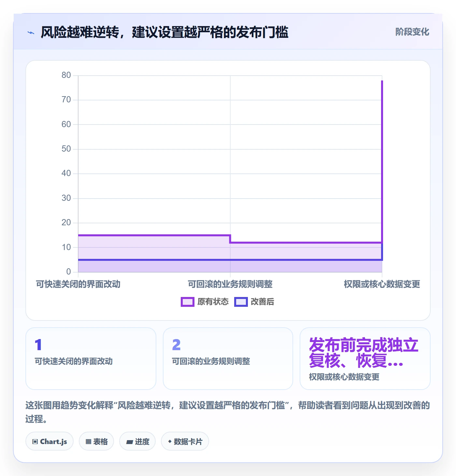Click the y-axis value 20
The height and width of the screenshot is (476, 456).
pyautogui.click(x=66, y=223)
